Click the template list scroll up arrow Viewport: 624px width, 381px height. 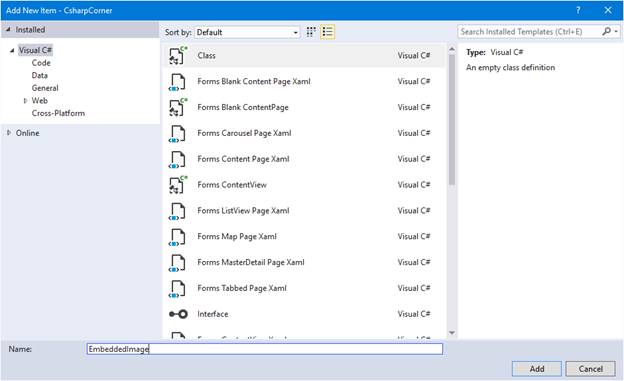tap(452, 49)
